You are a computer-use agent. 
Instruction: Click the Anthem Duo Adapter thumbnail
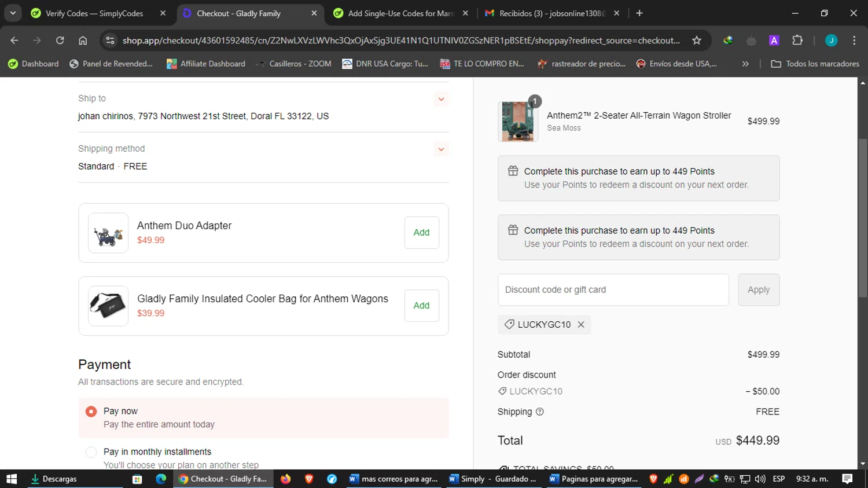pyautogui.click(x=108, y=233)
